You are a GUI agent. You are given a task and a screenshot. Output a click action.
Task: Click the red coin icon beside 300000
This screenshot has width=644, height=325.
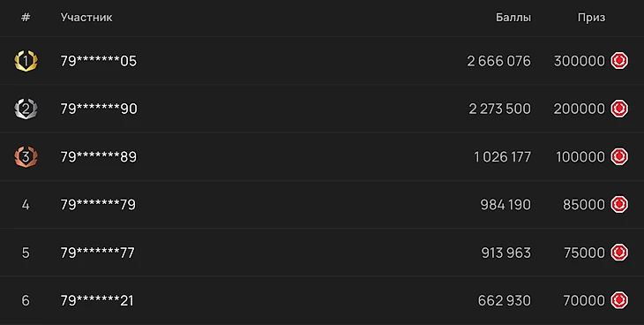tap(619, 61)
